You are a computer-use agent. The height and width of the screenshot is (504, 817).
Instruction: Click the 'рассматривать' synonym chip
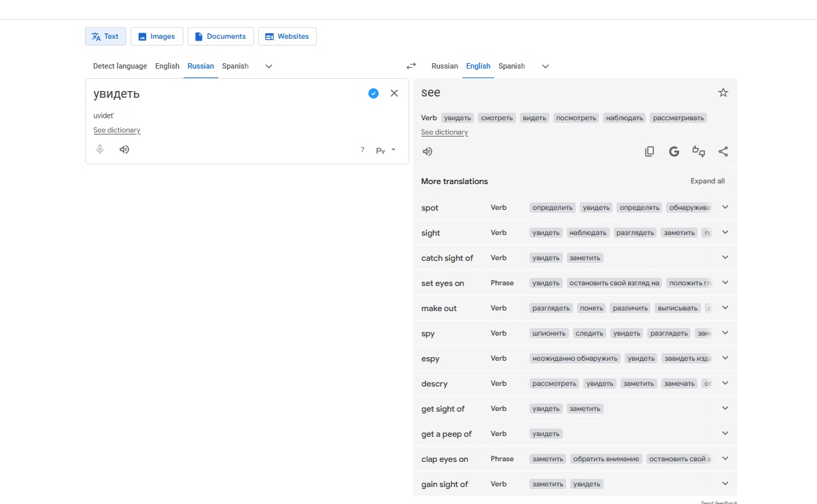[x=678, y=118]
